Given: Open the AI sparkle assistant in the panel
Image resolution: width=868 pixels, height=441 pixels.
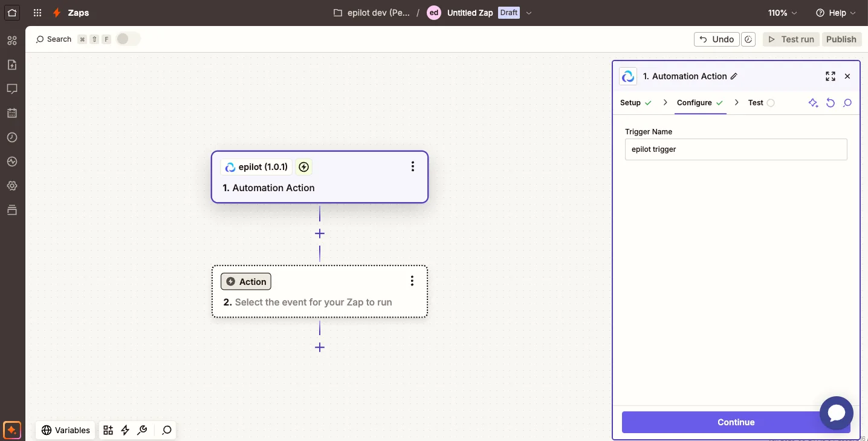Looking at the screenshot, I should pyautogui.click(x=814, y=103).
